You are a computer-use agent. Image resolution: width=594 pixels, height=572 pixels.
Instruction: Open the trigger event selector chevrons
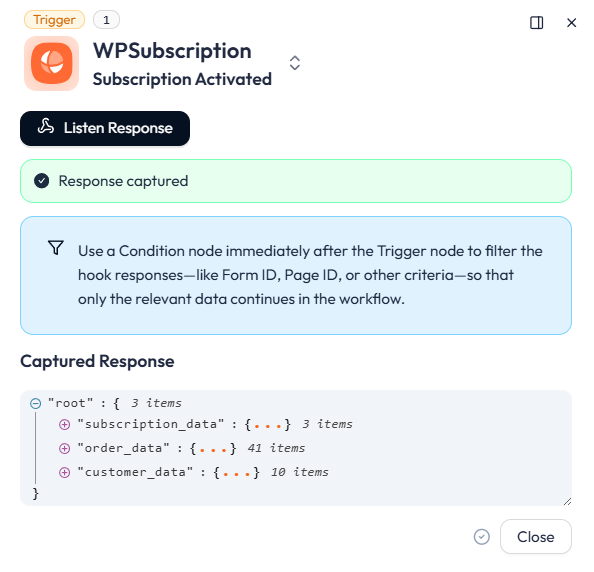click(295, 63)
